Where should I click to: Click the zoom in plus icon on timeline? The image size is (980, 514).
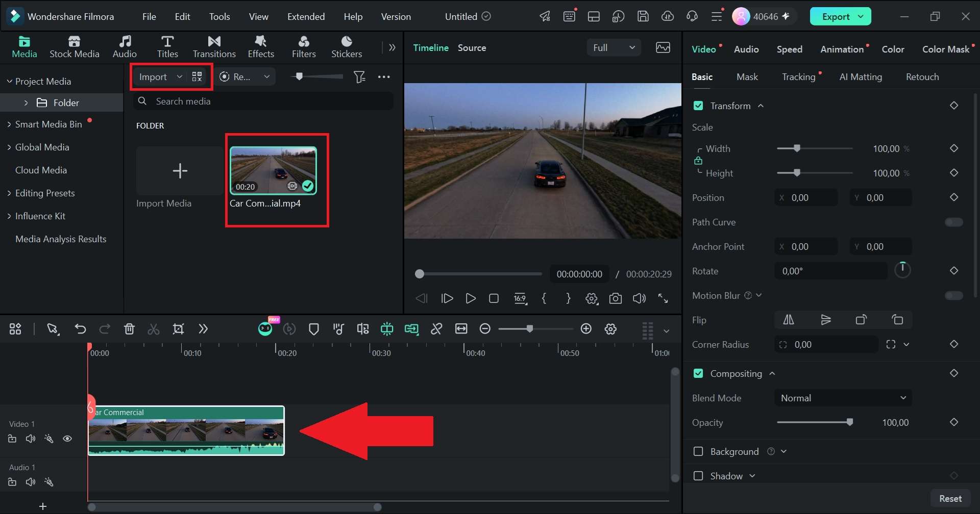(586, 329)
